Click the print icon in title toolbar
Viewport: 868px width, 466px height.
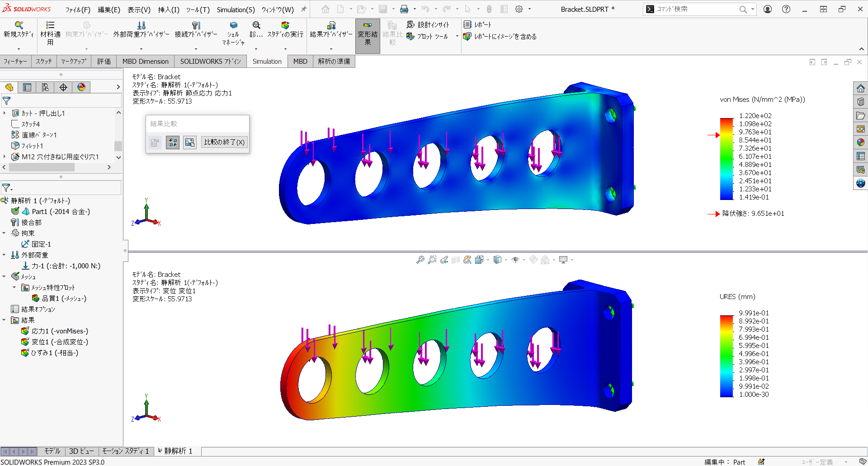click(404, 9)
